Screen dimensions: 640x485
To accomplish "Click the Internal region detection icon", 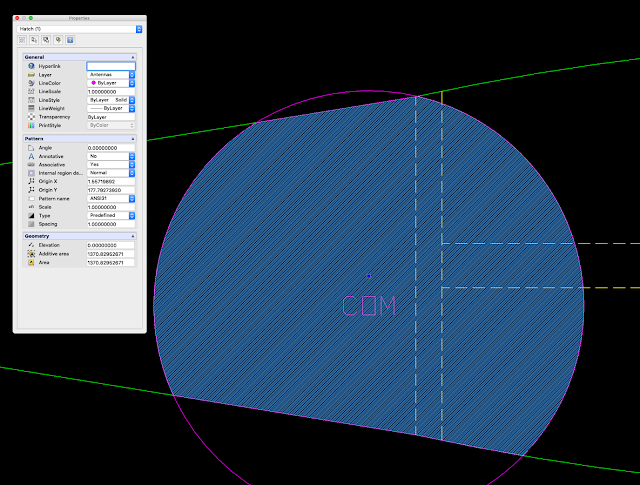I will [31, 173].
